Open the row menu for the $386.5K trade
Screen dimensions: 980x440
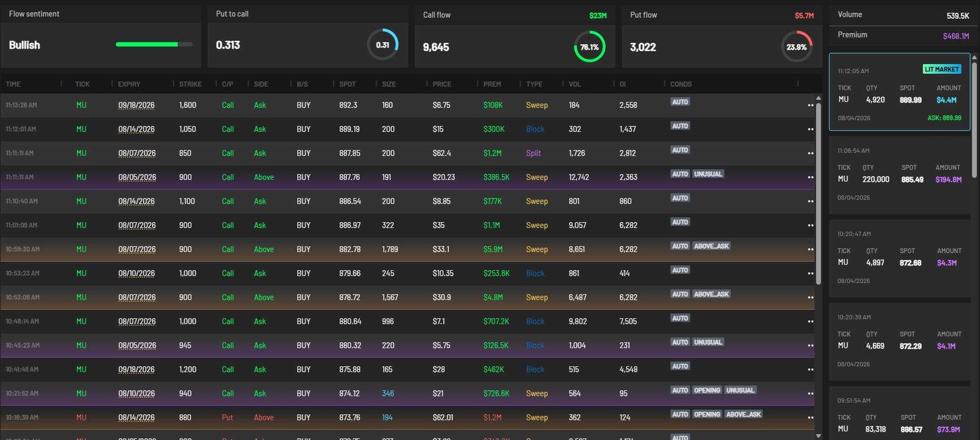(810, 177)
